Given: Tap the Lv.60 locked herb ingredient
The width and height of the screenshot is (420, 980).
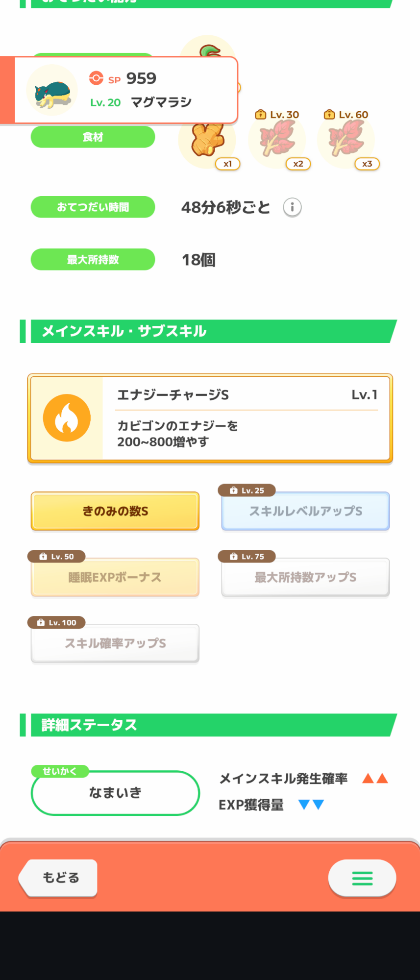Looking at the screenshot, I should click(x=346, y=140).
